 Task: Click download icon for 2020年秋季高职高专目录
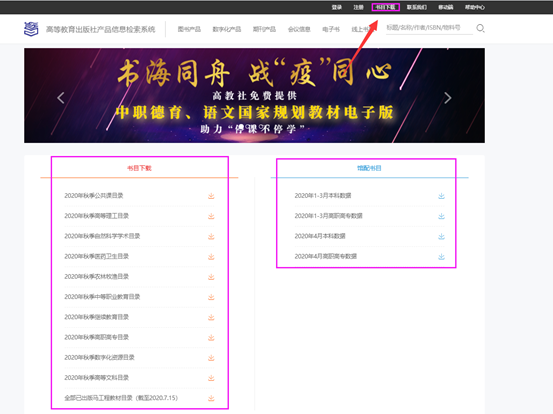[x=211, y=337]
